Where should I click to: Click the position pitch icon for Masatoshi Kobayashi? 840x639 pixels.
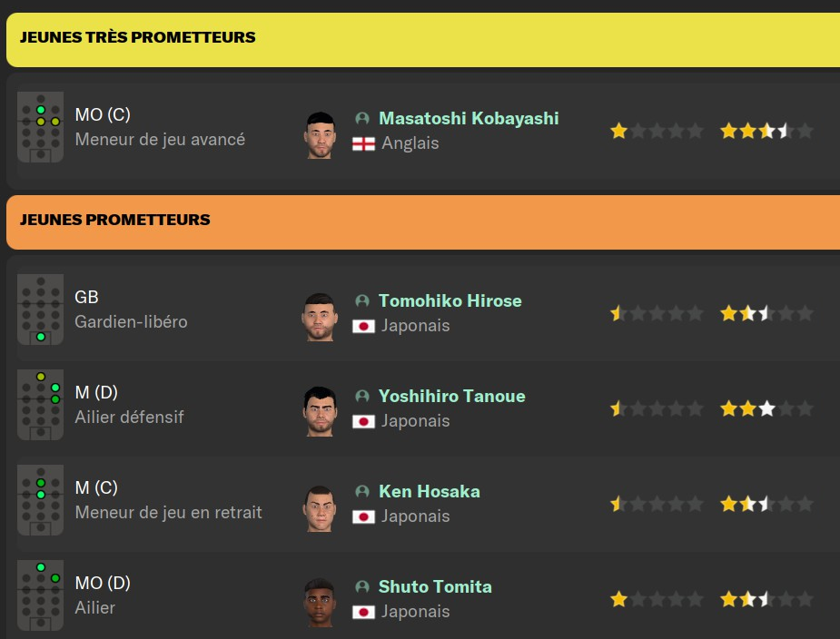click(x=40, y=128)
